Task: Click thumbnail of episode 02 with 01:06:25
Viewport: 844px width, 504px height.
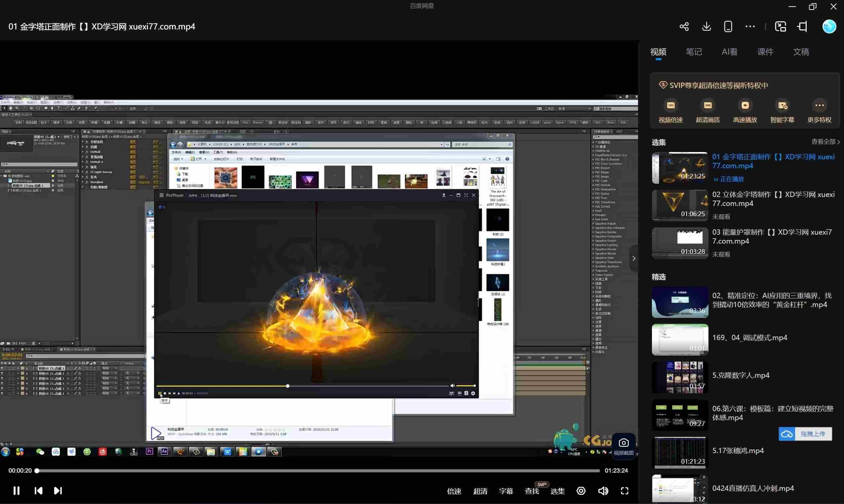Action: [680, 206]
